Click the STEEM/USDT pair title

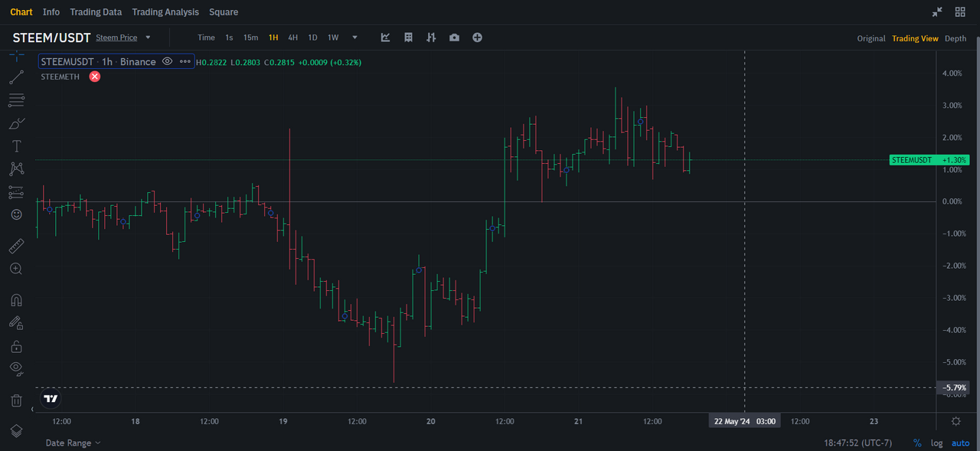[x=51, y=38]
